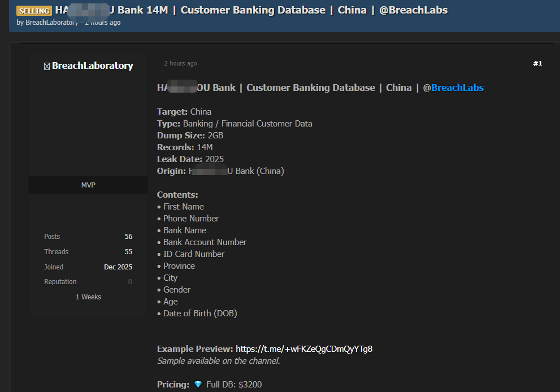Select the MVP rank badge
Image resolution: width=560 pixels, height=392 pixels.
[88, 185]
